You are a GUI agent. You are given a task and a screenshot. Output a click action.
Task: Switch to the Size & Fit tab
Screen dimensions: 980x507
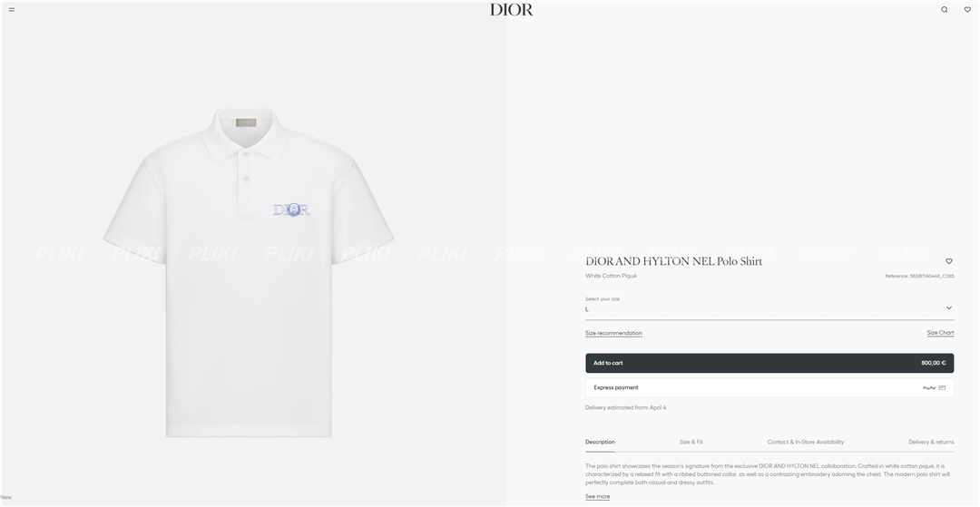691,442
